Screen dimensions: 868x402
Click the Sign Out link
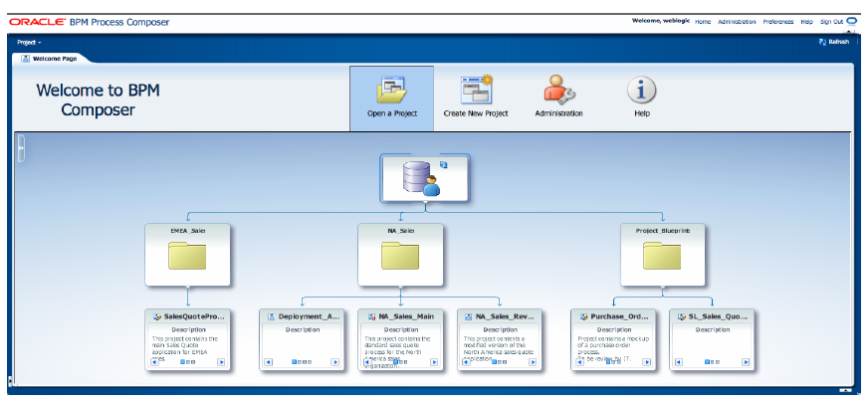831,22
